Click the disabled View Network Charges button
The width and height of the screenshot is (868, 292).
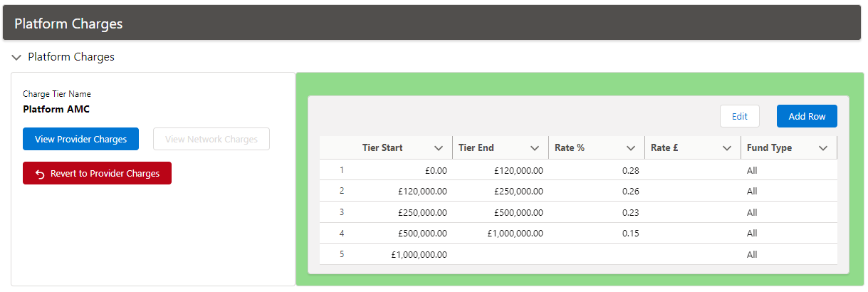(x=211, y=140)
